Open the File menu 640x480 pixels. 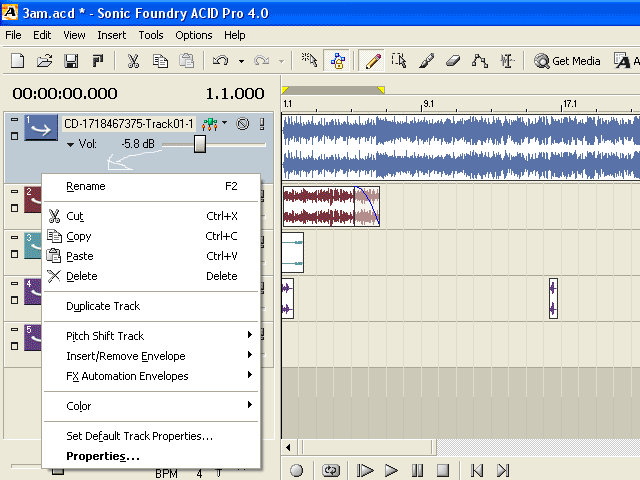[x=13, y=35]
